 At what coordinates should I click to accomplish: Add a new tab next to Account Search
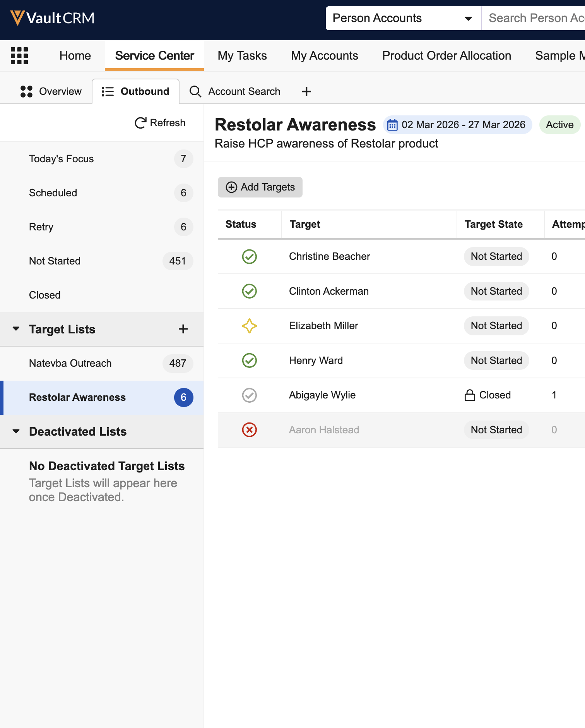pyautogui.click(x=306, y=92)
